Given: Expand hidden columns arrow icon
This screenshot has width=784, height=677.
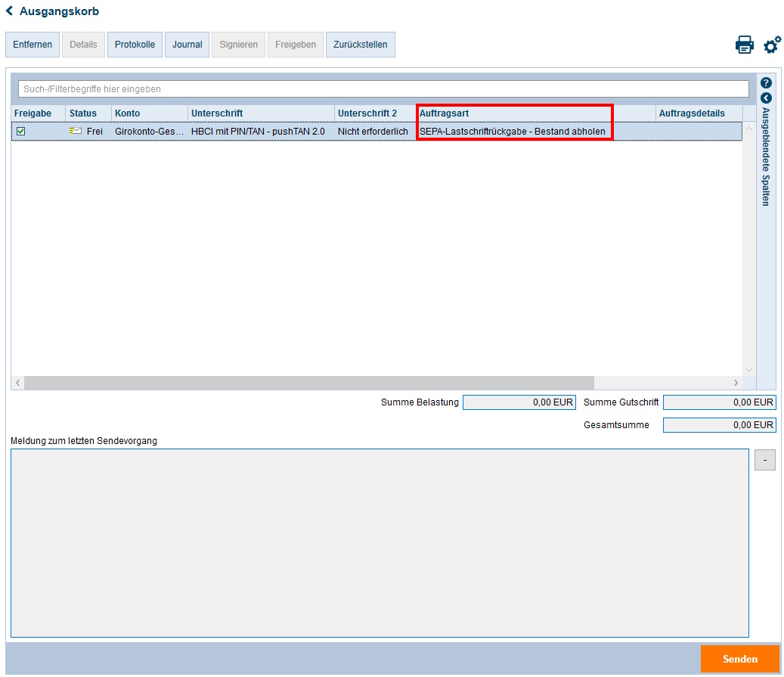Looking at the screenshot, I should click(766, 98).
